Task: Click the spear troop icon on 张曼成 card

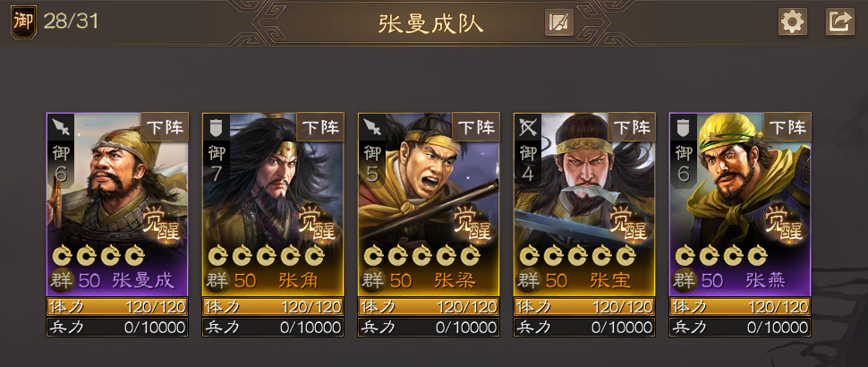Action: (60, 128)
